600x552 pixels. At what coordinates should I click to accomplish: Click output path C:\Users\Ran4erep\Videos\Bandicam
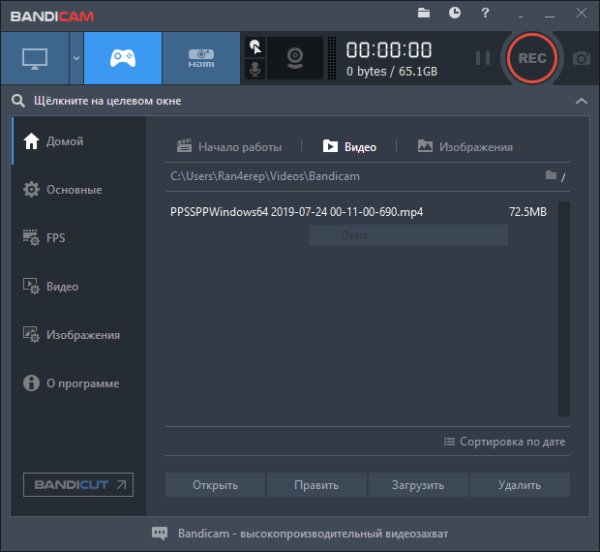(x=265, y=176)
